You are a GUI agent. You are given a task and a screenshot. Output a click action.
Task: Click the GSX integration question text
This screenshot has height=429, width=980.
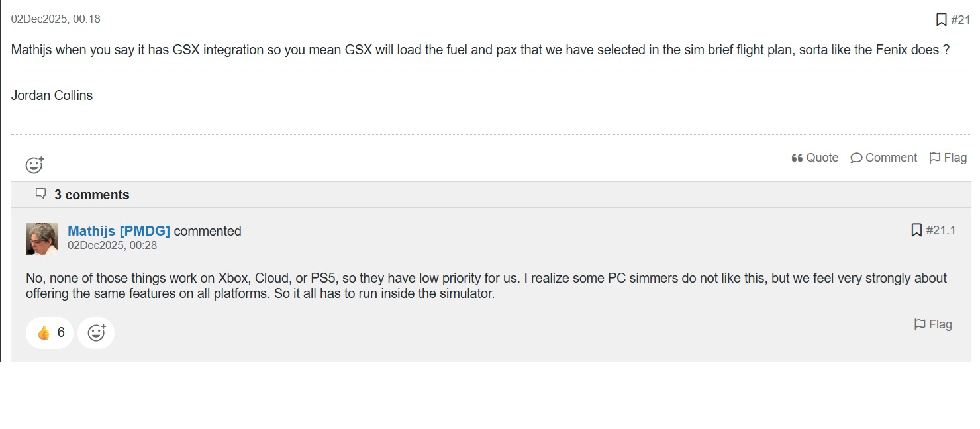[481, 50]
